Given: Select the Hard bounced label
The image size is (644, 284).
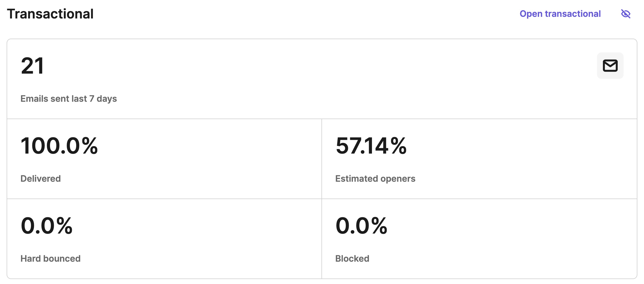Looking at the screenshot, I should (51, 259).
